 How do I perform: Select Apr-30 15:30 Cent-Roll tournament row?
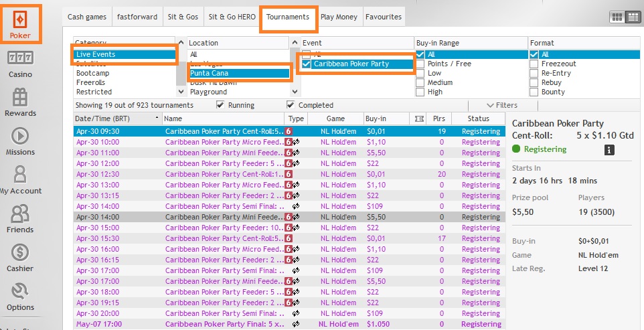click(x=290, y=238)
